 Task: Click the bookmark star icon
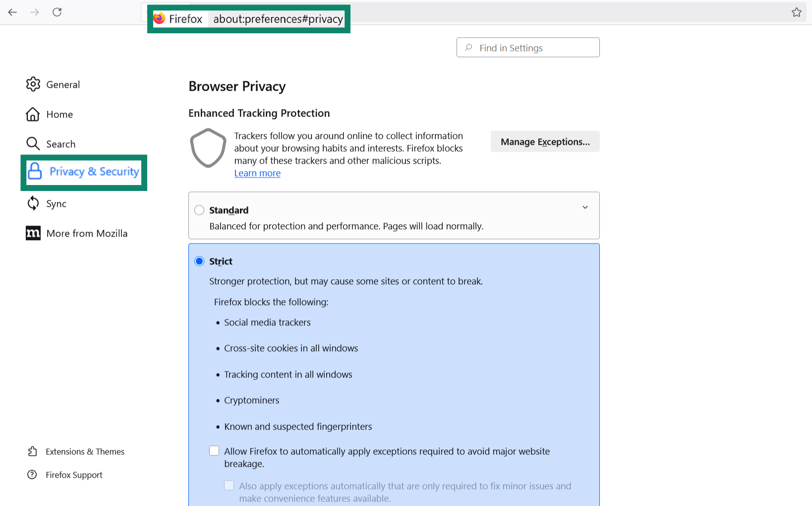[796, 12]
